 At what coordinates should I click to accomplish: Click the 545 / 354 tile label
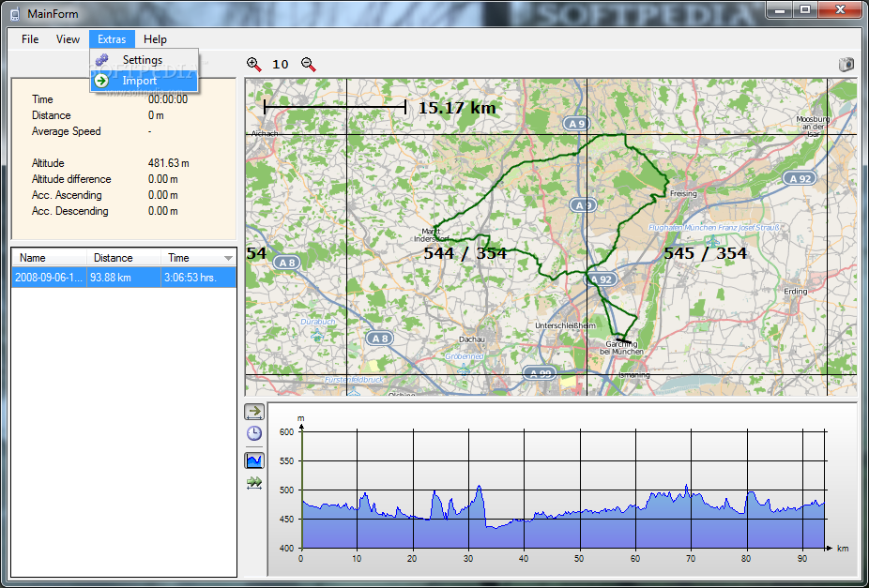tap(705, 253)
